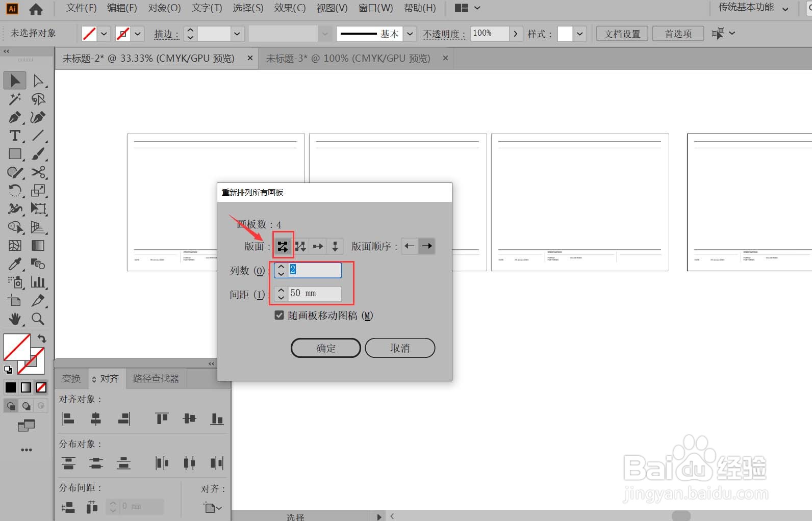Select the Zoom tool
Viewport: 812px width, 521px height.
point(38,319)
